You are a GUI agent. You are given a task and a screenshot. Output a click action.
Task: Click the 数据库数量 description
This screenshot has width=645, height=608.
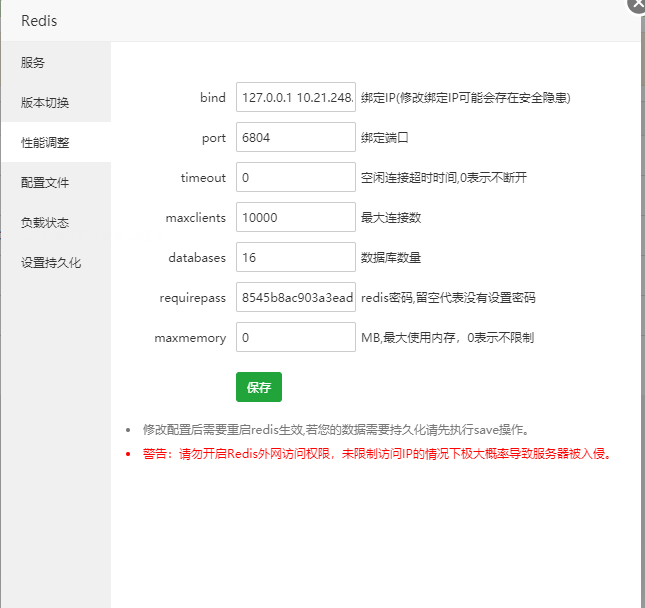pyautogui.click(x=391, y=258)
